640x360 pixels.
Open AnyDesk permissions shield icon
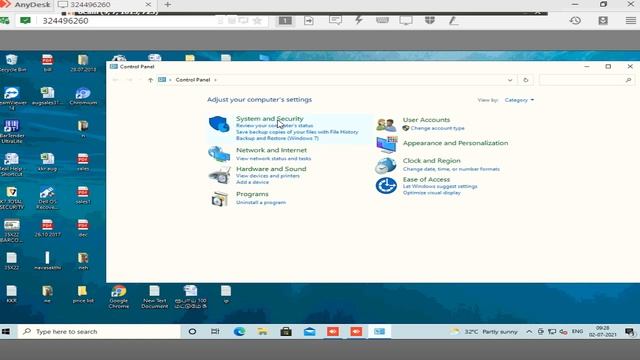429,20
